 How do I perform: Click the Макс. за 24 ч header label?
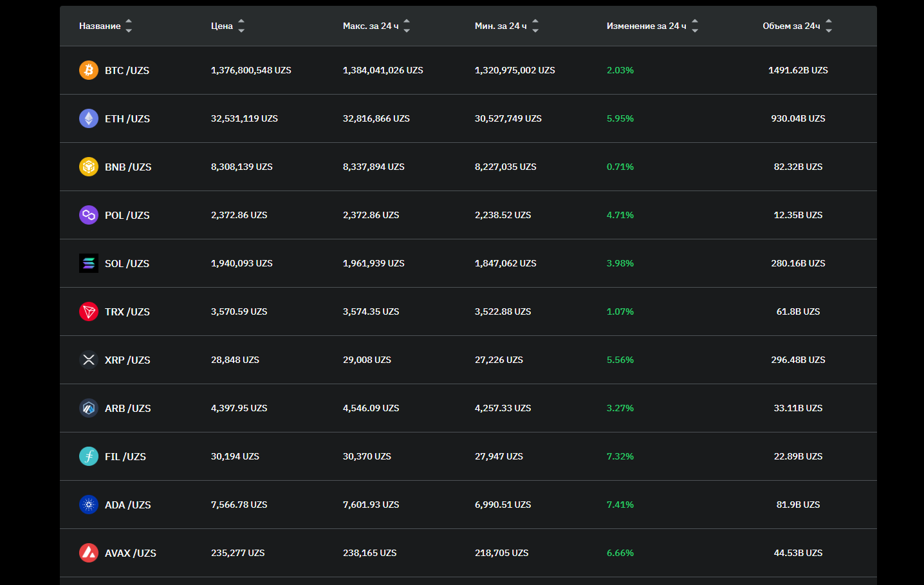(371, 26)
